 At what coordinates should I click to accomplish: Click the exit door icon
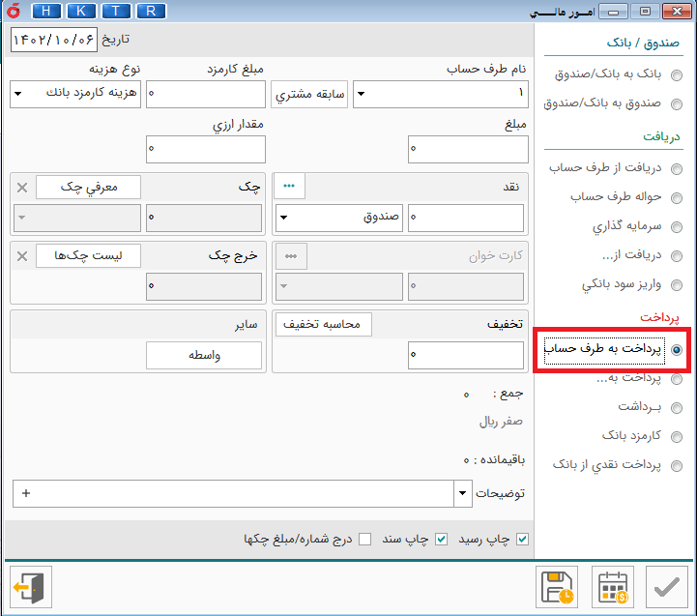[30, 588]
